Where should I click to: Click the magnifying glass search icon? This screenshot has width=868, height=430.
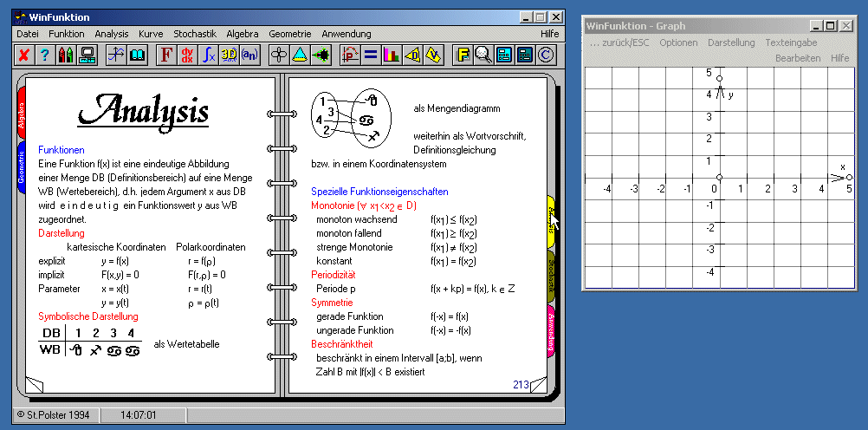tap(484, 55)
